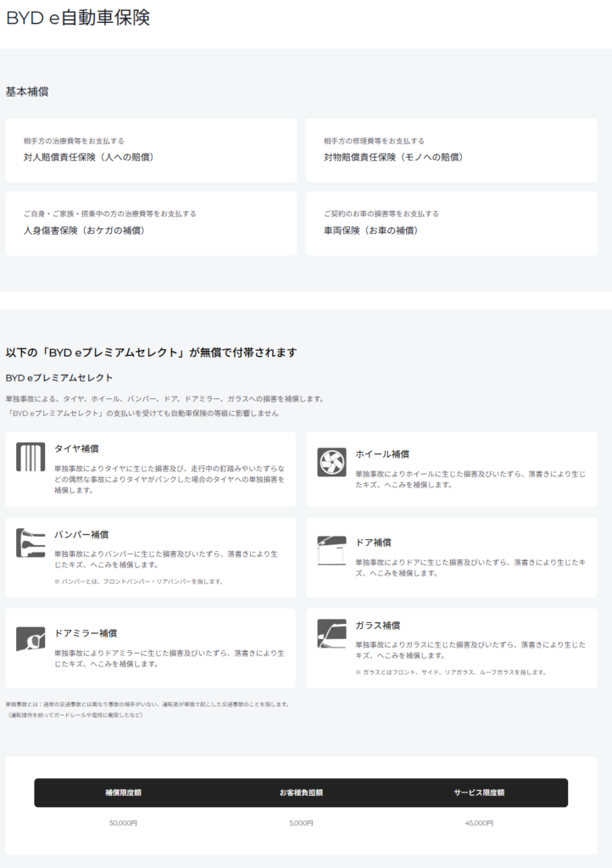Click the BYD e自動車保険 page title
612x868 pixels.
(78, 18)
